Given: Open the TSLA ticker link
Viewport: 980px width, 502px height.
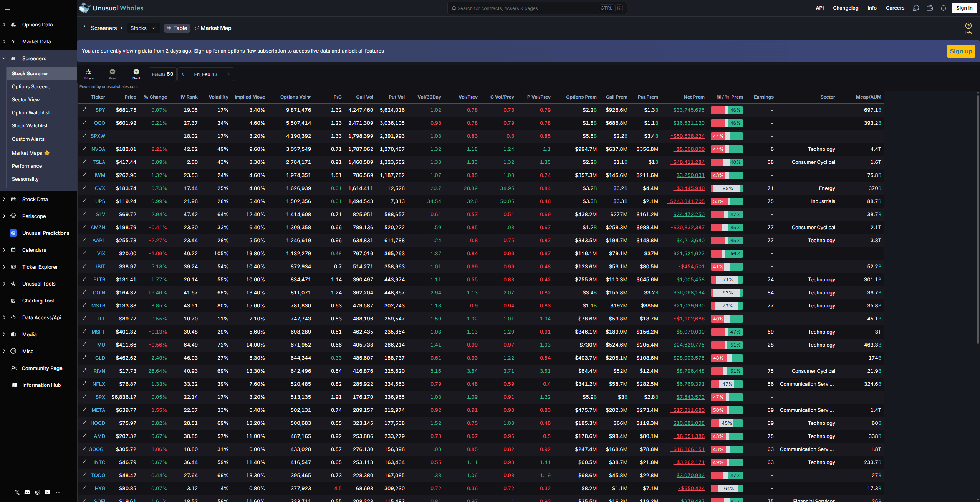Looking at the screenshot, I should tap(99, 162).
